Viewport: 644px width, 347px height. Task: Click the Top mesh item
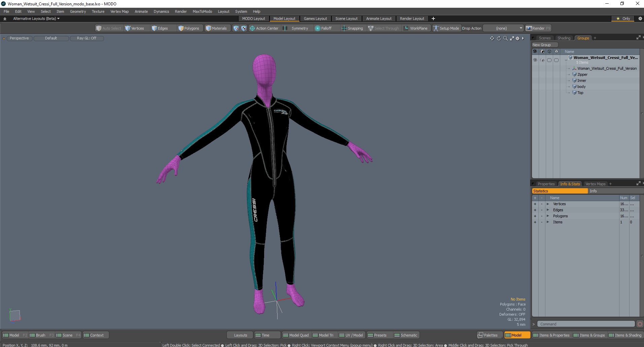click(x=580, y=93)
